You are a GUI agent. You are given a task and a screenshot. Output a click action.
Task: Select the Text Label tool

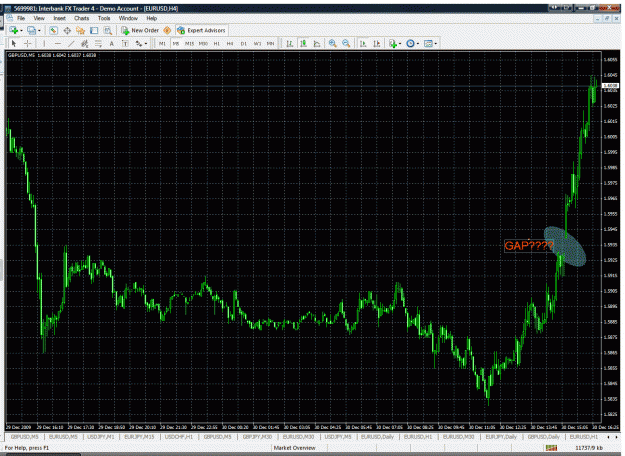point(125,43)
